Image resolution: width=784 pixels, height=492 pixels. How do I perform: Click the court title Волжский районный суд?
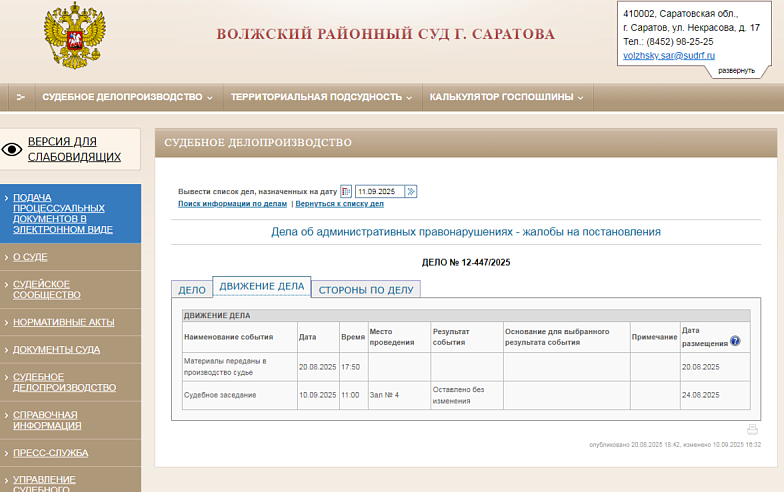[386, 34]
